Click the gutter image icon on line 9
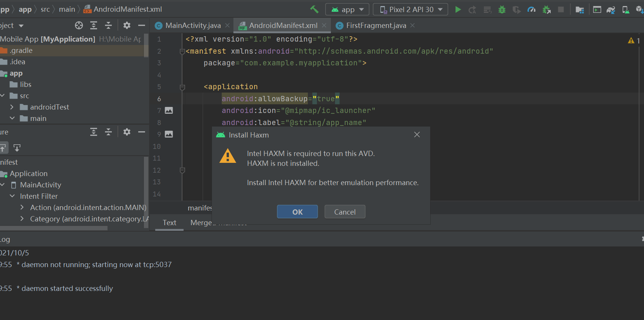The width and height of the screenshot is (644, 320). pos(169,134)
